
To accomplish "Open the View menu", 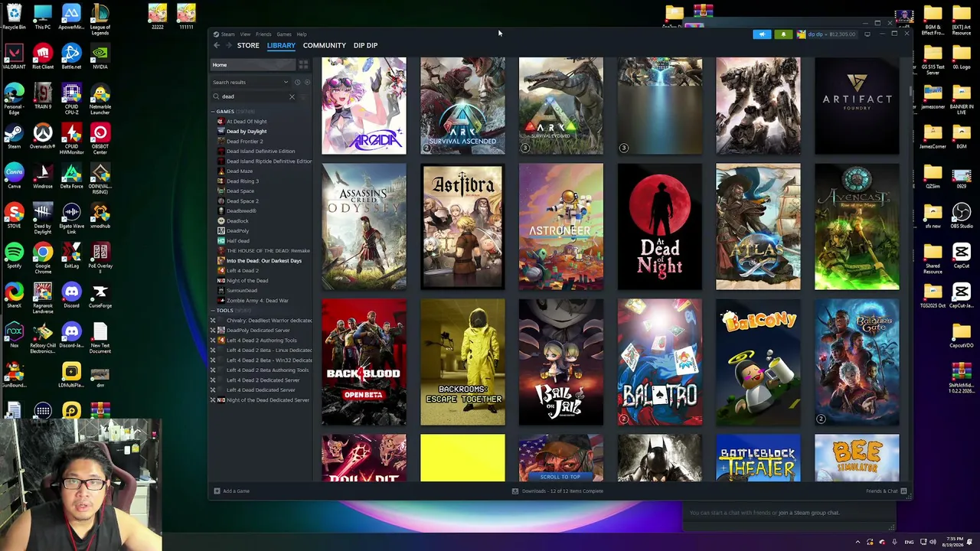I will tap(245, 34).
